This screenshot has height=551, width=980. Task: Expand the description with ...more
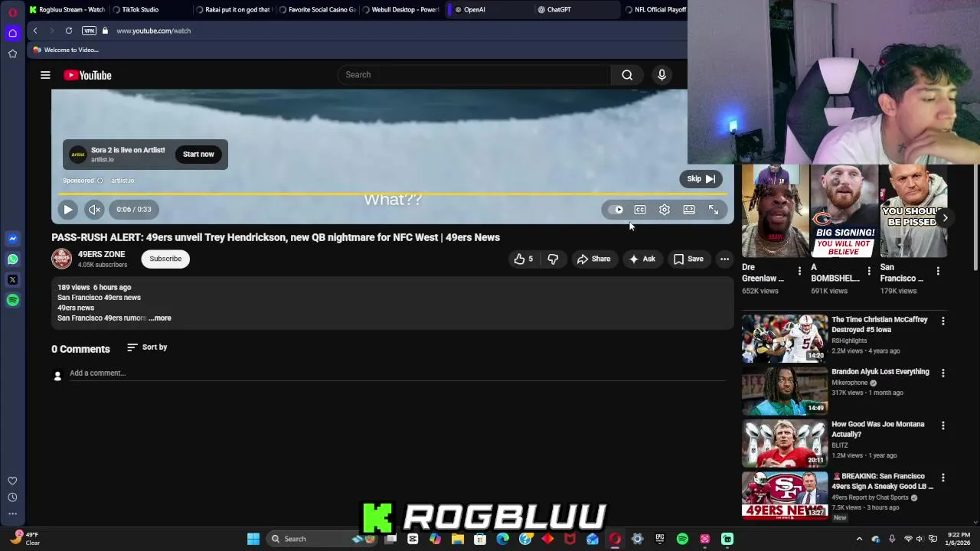pos(160,318)
